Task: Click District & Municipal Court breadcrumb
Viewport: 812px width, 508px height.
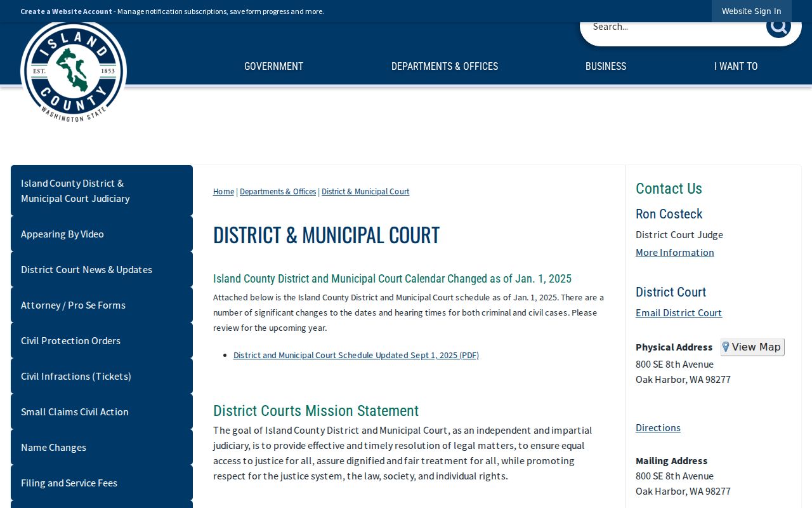Action: (x=365, y=191)
